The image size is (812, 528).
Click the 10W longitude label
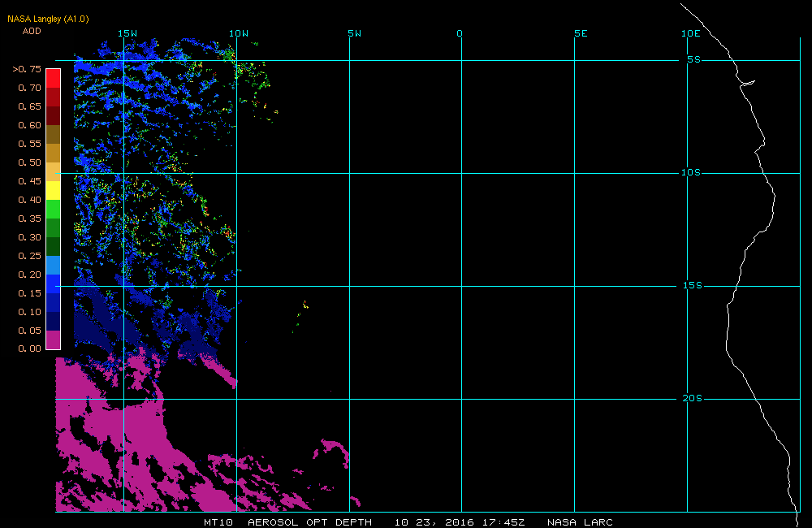click(238, 33)
